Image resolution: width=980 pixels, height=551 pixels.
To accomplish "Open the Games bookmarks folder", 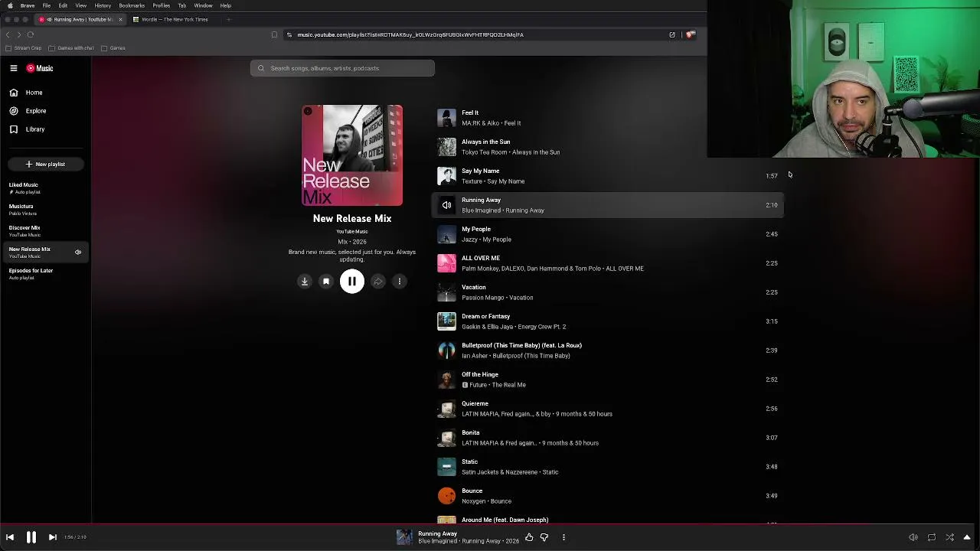I will coord(113,48).
